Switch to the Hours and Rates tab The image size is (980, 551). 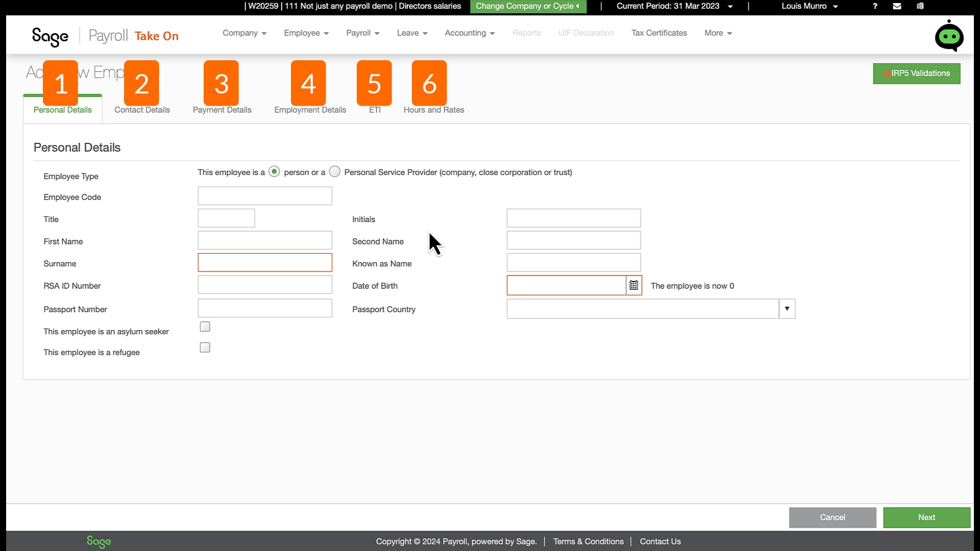433,110
